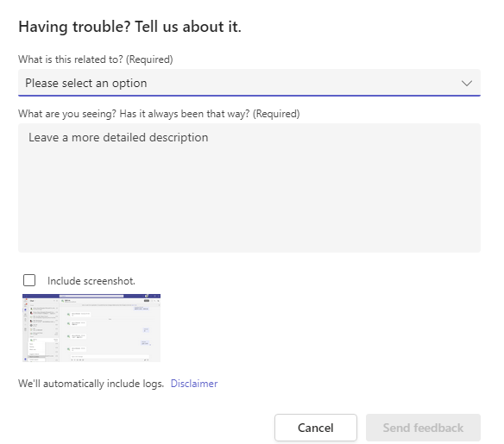Screen dimensions: 504x444
Task: Click the 'We'll automatically include logs.' text
Action: (91, 384)
